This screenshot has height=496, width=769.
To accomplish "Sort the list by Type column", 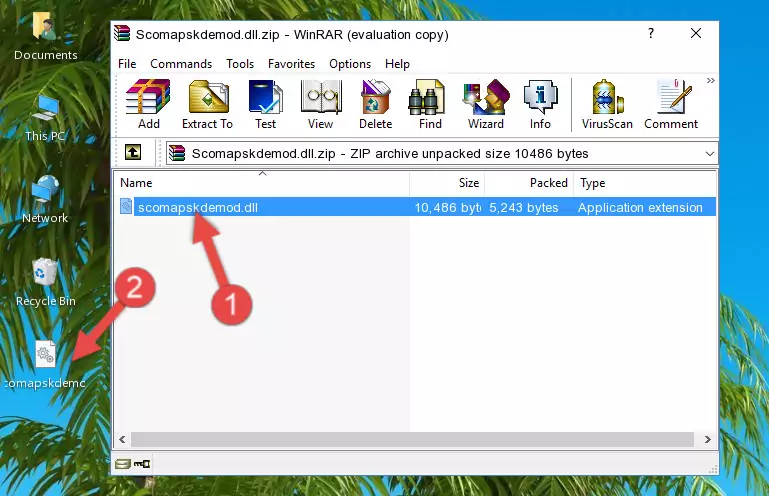I will (x=644, y=183).
